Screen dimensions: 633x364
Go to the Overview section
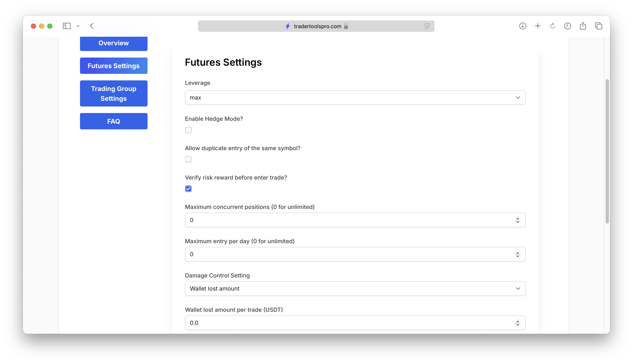(x=113, y=43)
